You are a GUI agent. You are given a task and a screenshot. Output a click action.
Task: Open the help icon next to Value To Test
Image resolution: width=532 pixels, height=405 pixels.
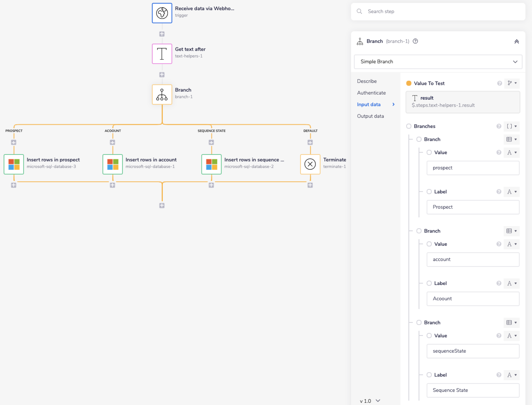499,83
